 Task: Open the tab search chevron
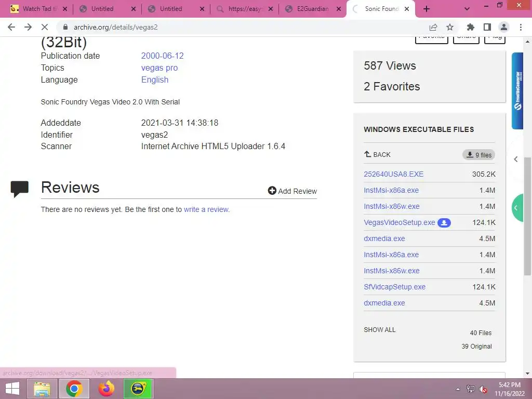point(467,9)
